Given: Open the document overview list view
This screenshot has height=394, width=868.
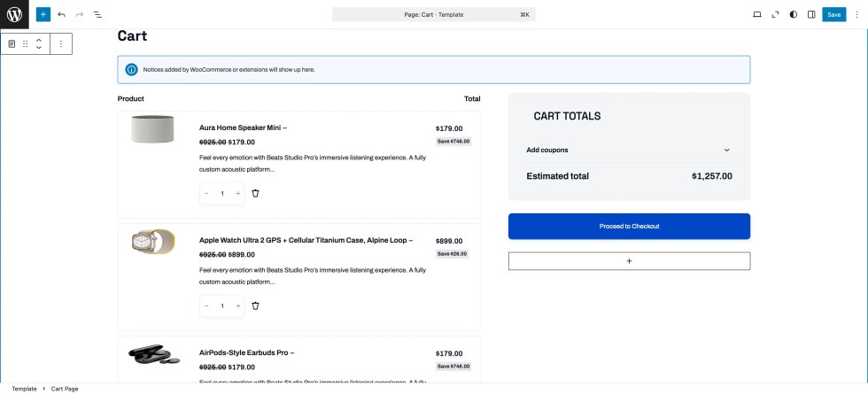Looking at the screenshot, I should click(x=97, y=14).
